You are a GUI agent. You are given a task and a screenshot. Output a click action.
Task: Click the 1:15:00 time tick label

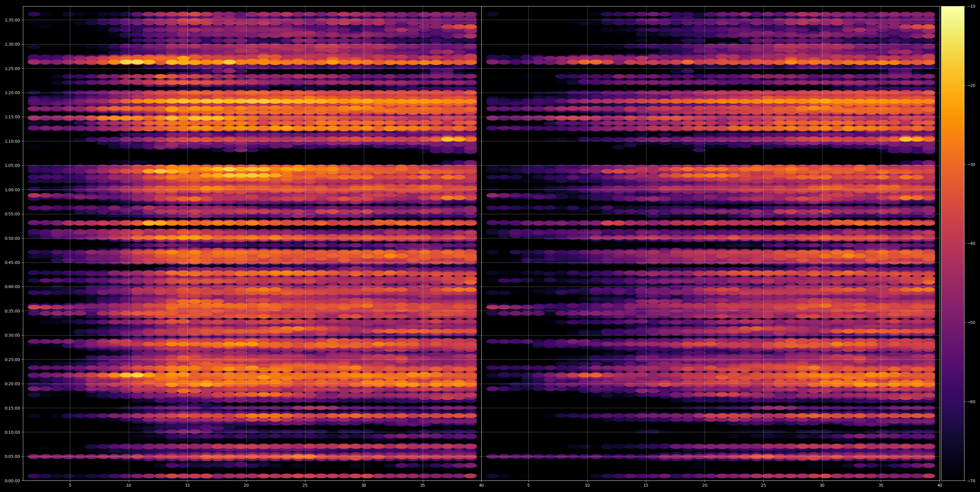(12, 117)
